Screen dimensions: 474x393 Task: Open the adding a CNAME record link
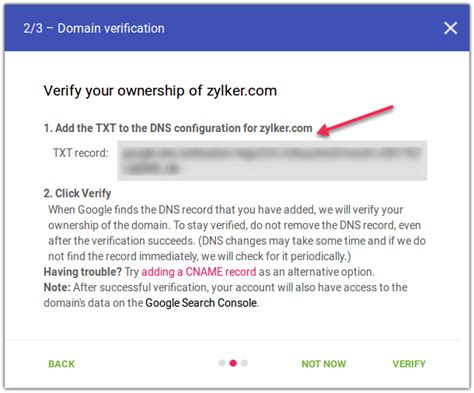coord(199,272)
